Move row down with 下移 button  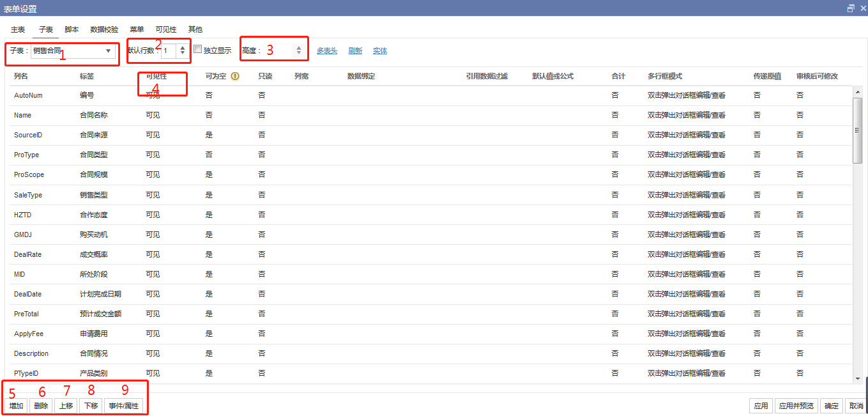click(91, 406)
